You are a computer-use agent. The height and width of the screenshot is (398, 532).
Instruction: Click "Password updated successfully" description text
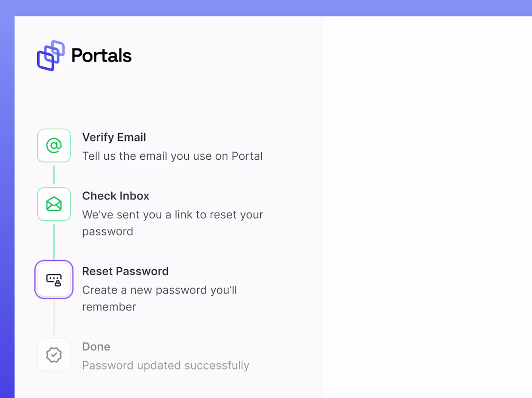click(165, 366)
